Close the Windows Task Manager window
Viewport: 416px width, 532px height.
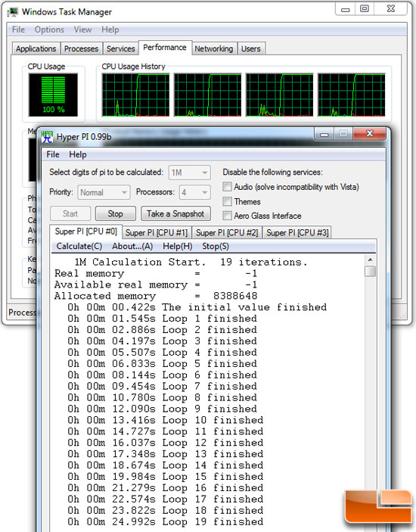[x=390, y=9]
